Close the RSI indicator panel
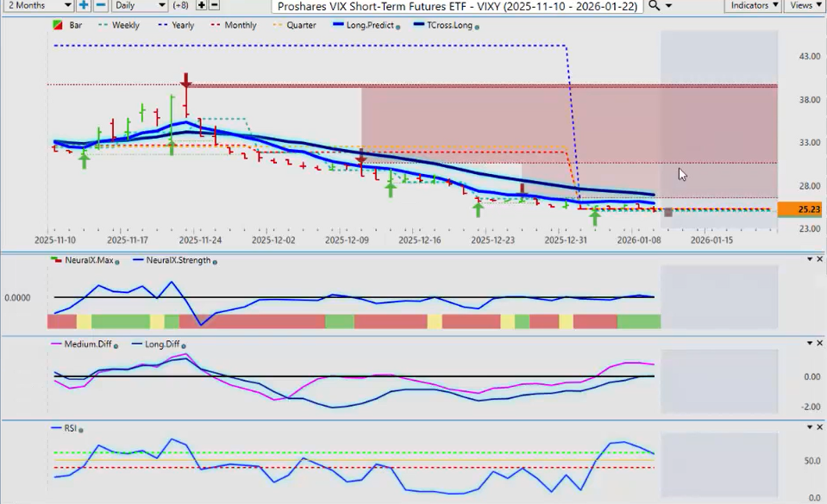This screenshot has width=827, height=504. (819, 426)
